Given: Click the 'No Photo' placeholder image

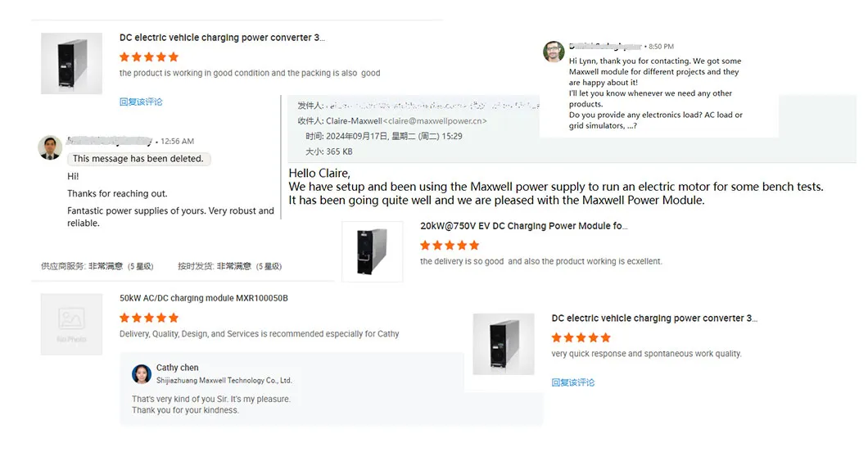Looking at the screenshot, I should coord(71,324).
